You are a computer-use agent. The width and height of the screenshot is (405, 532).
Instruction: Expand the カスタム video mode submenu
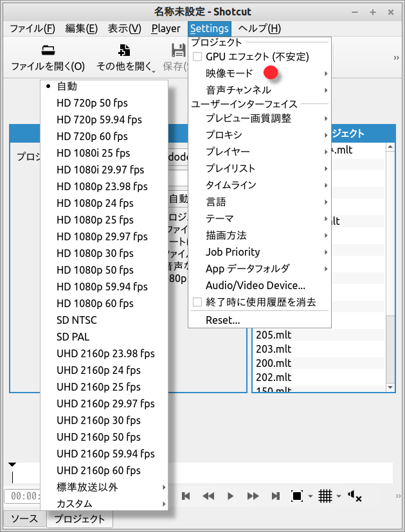coord(75,504)
